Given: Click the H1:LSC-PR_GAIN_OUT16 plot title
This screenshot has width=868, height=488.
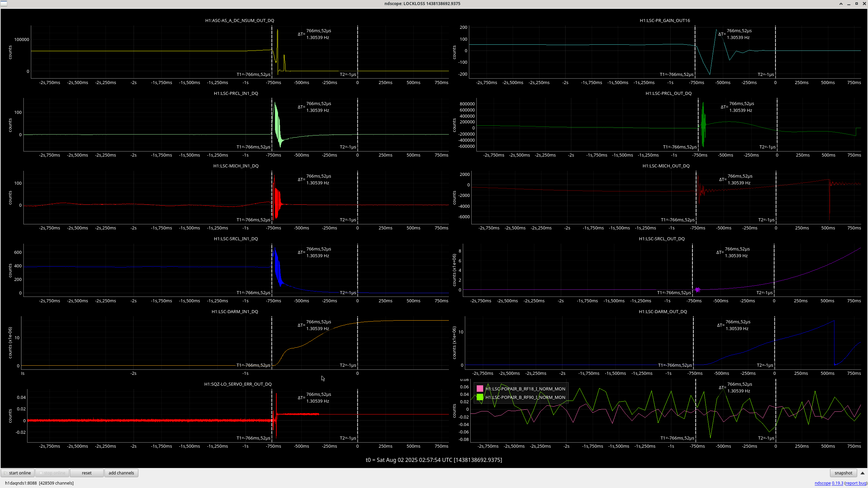Looking at the screenshot, I should click(665, 20).
